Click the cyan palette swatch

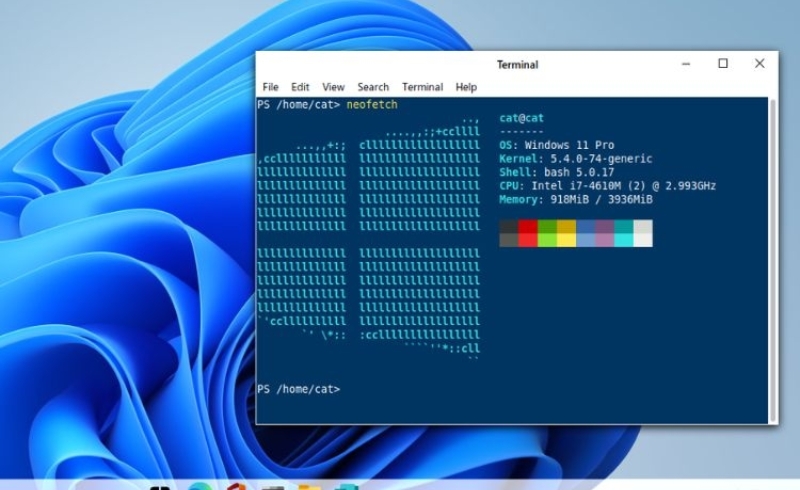624,240
